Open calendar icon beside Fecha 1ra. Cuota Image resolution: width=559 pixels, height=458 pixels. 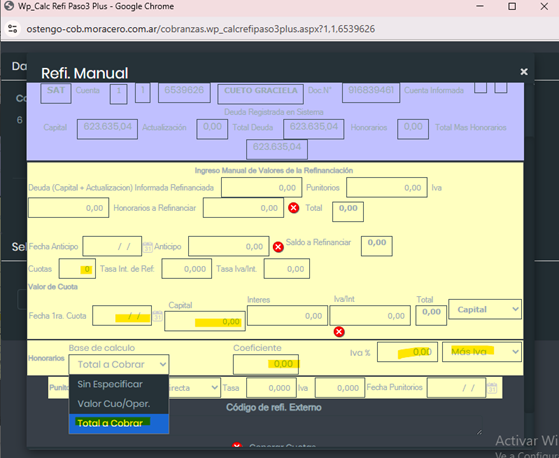click(x=158, y=316)
